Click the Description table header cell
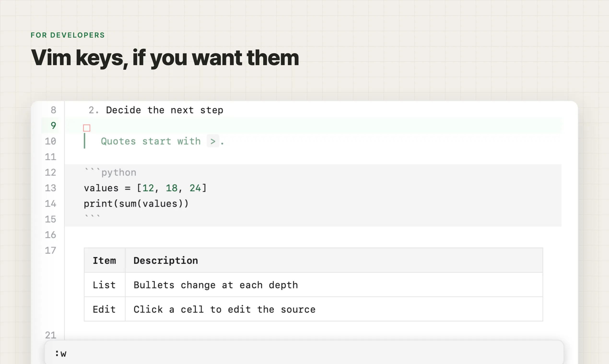609x364 pixels. pos(334,260)
